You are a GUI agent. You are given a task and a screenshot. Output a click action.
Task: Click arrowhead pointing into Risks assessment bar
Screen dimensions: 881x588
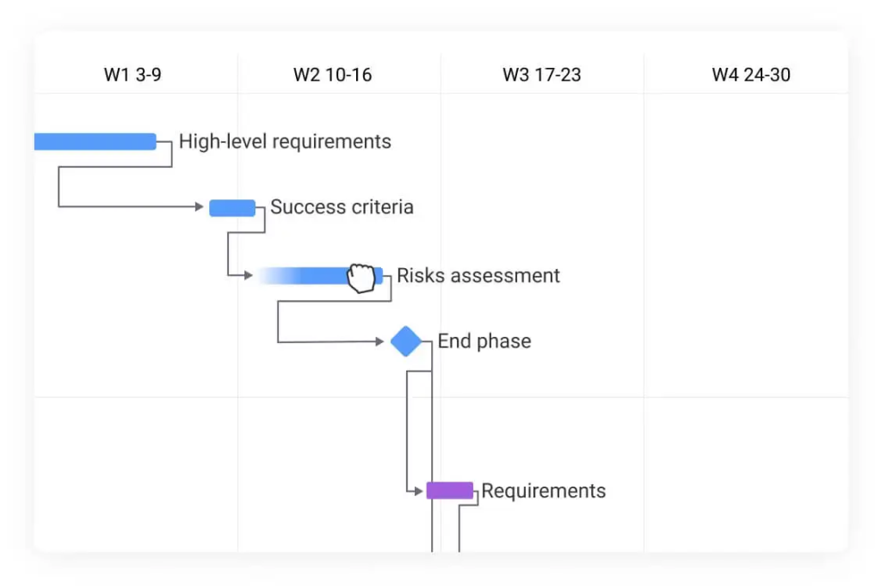pyautogui.click(x=248, y=275)
